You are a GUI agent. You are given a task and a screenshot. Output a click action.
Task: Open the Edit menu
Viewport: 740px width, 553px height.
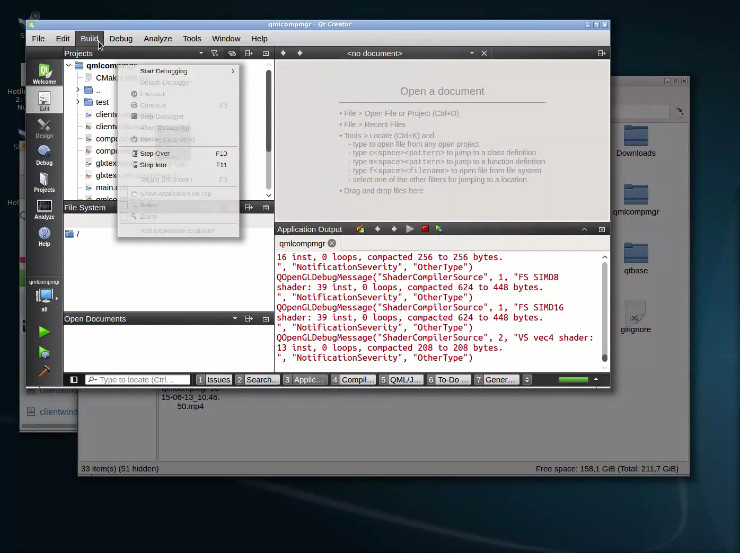[63, 39]
